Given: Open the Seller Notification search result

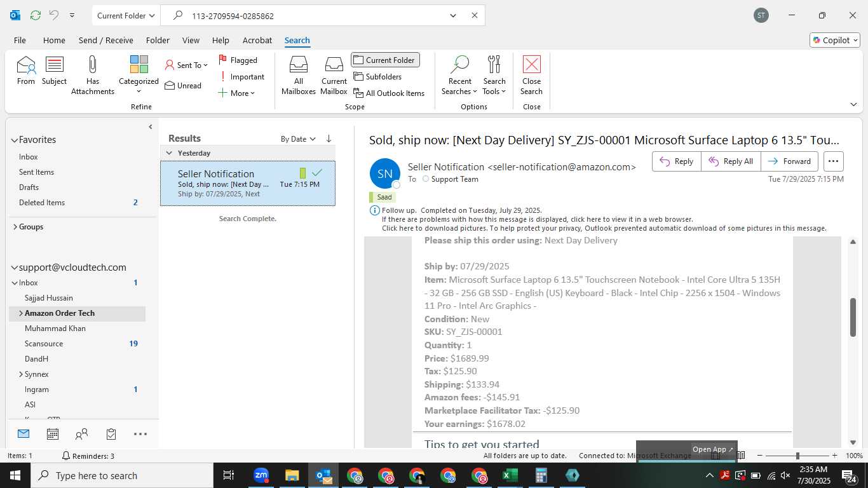Looking at the screenshot, I should [248, 184].
